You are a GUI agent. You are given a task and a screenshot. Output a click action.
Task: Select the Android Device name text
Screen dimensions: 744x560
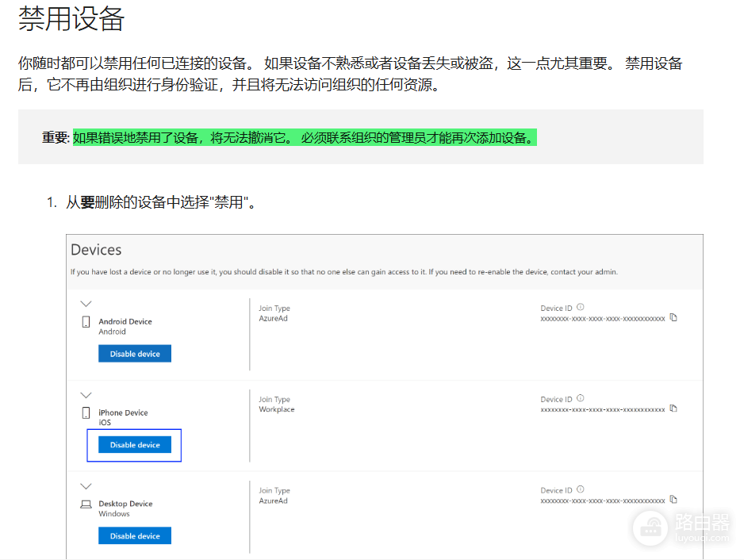coord(125,321)
